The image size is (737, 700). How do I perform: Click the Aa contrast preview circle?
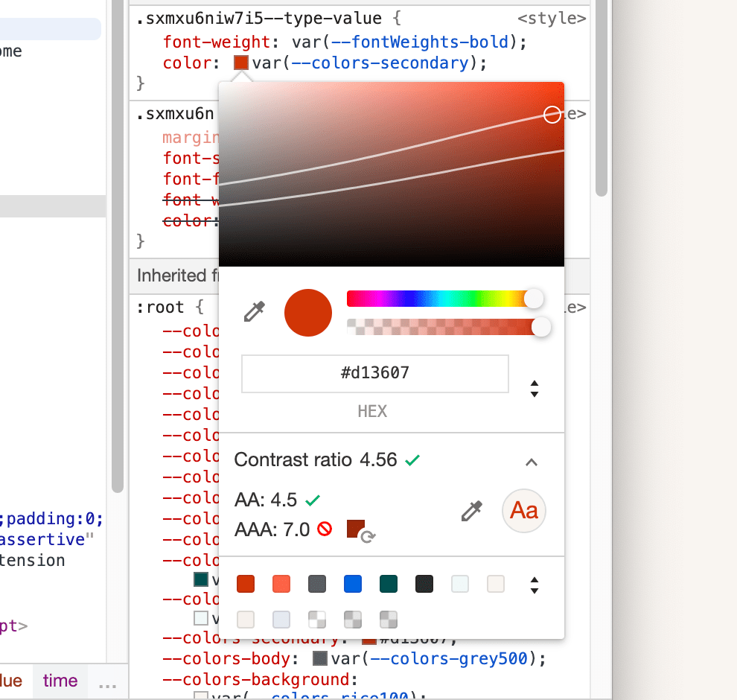[x=523, y=511]
